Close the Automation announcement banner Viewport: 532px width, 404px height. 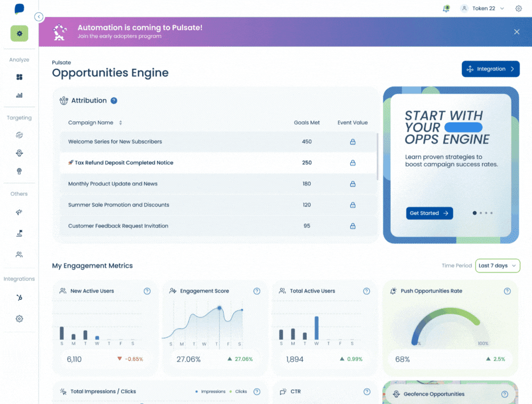(517, 32)
